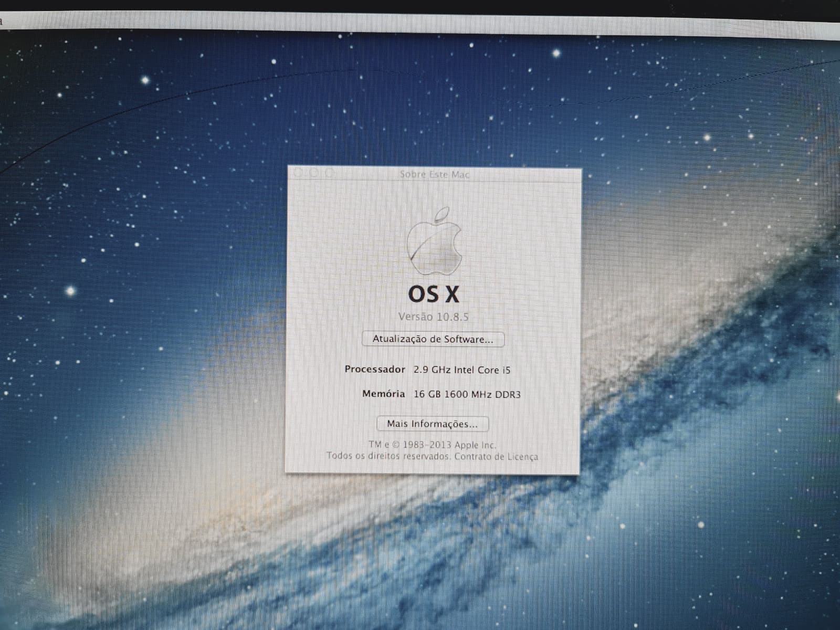Open the Contrato de Licença link

point(496,456)
